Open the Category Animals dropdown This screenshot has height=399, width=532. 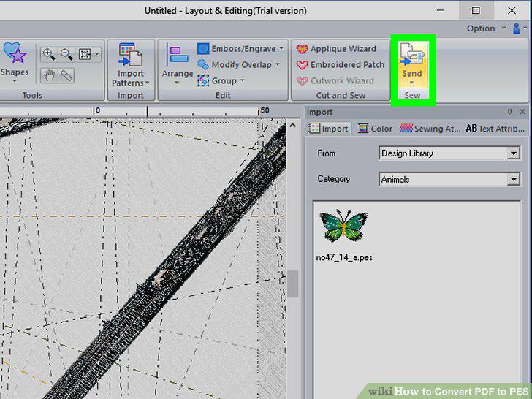click(x=449, y=179)
